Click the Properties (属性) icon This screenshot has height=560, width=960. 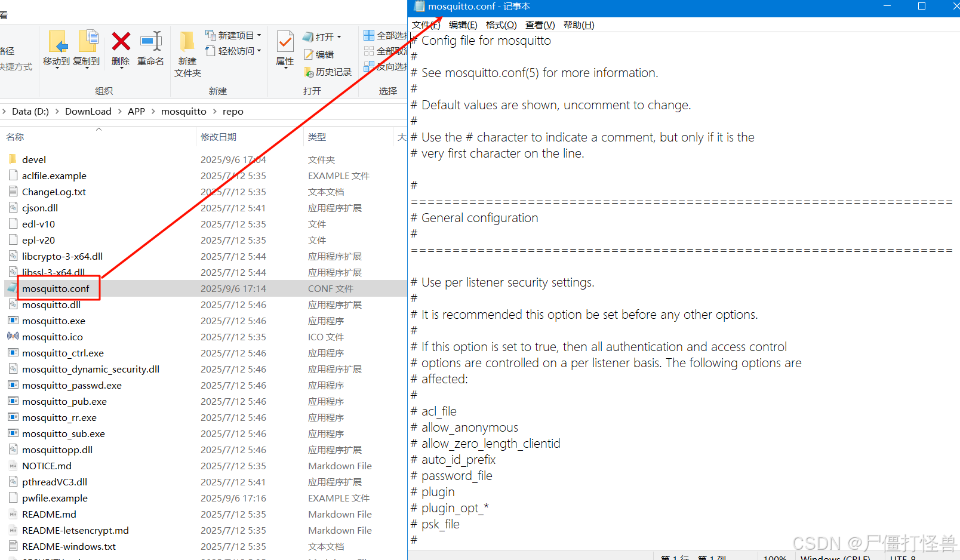pyautogui.click(x=285, y=42)
